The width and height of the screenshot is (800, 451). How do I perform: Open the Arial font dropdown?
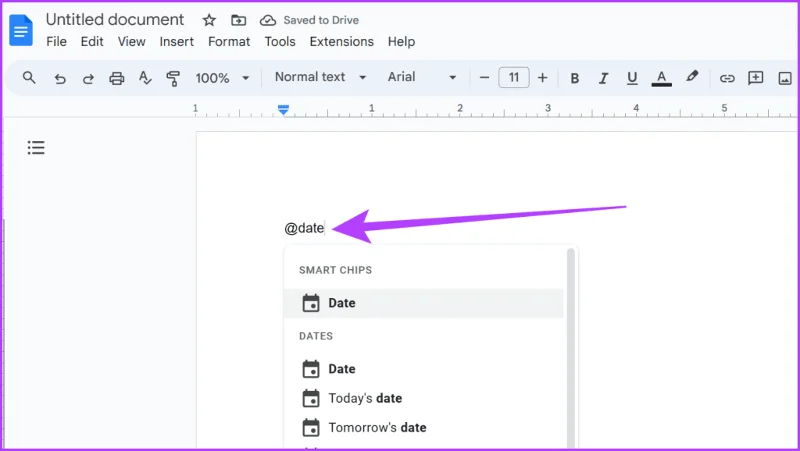422,77
